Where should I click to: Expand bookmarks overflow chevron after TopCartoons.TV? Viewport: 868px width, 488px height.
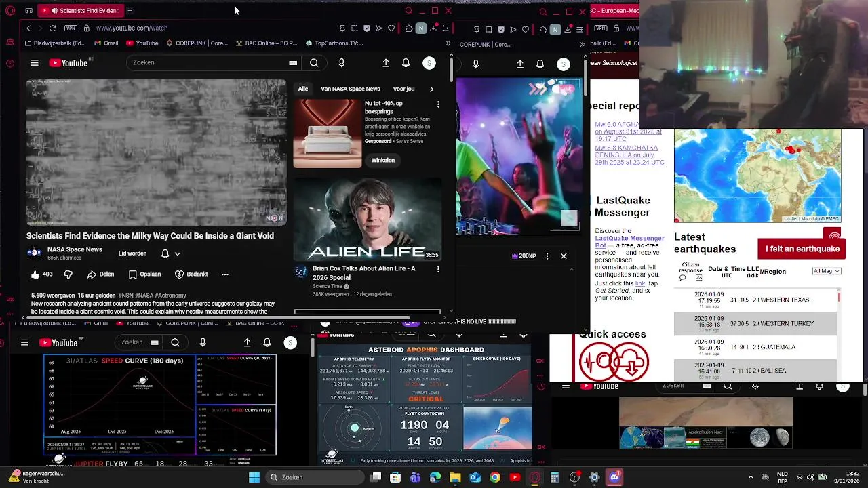click(x=448, y=43)
